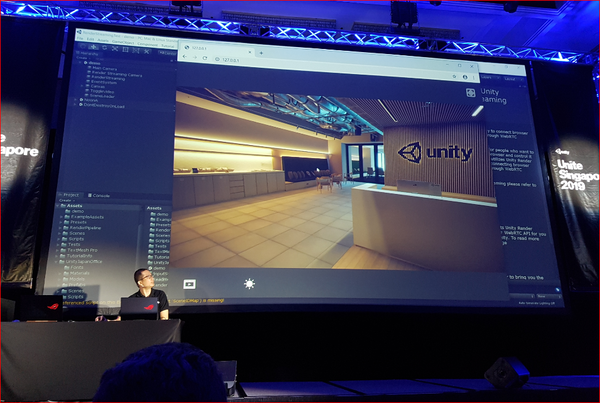
Task: Open the File menu in Unity
Action: point(80,39)
